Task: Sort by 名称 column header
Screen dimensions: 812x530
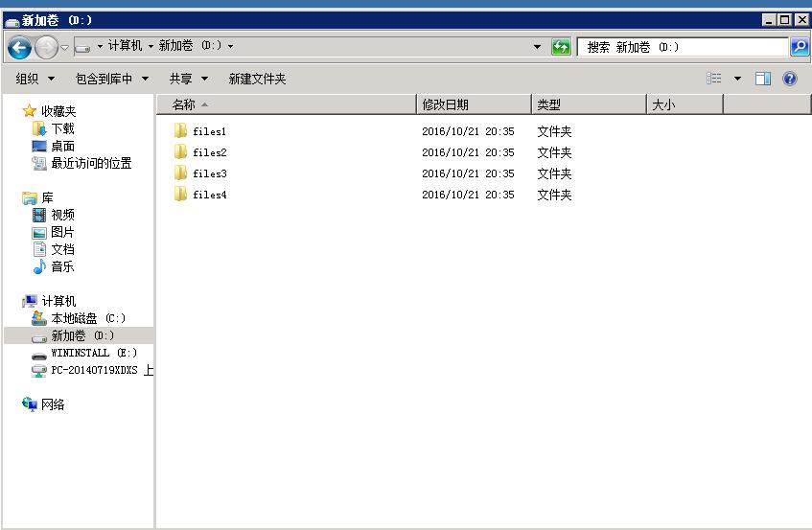Action: [x=287, y=104]
